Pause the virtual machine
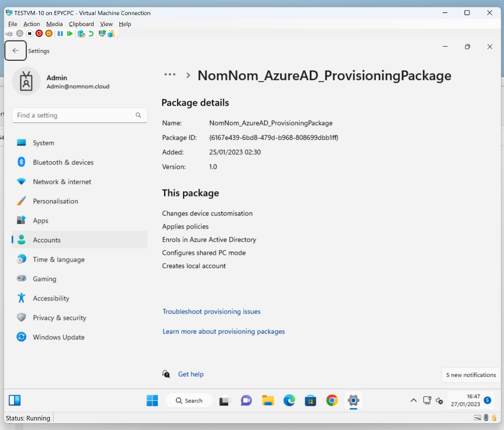Viewport: 504px width, 430px height. (60, 33)
